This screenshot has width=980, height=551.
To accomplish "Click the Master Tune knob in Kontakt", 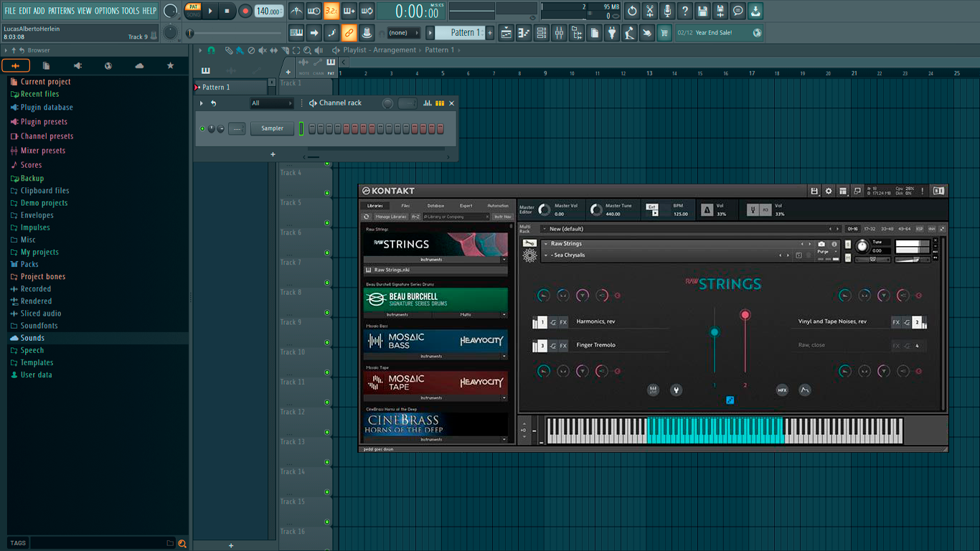I will (596, 209).
